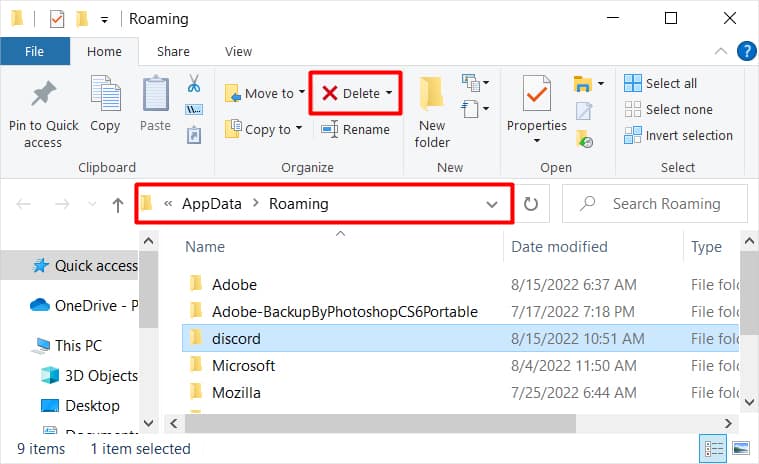The width and height of the screenshot is (759, 464).
Task: Click the Copy icon in Clipboard group
Action: pos(105,95)
